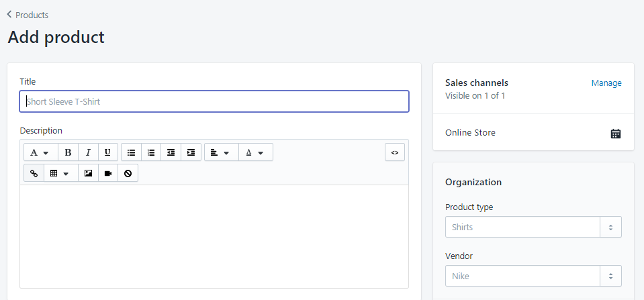This screenshot has width=644, height=300.
Task: Click the Title input field
Action: 214,101
